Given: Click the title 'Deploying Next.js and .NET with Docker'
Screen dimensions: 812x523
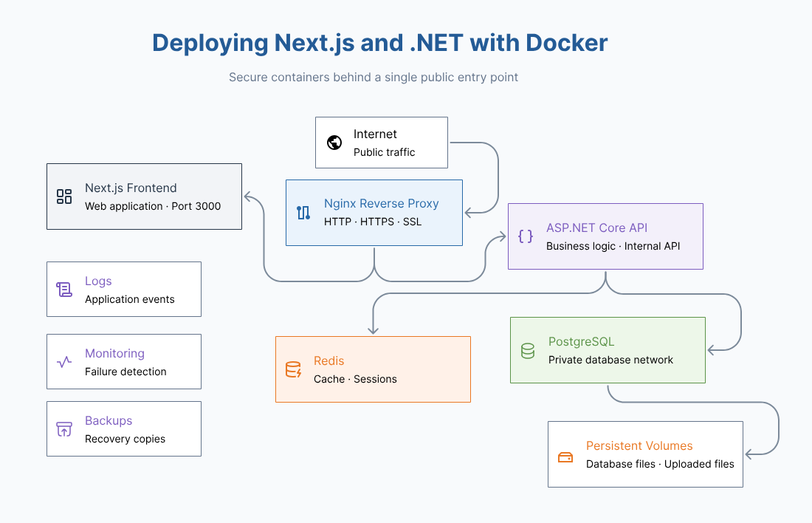Looking at the screenshot, I should pyautogui.click(x=379, y=43).
